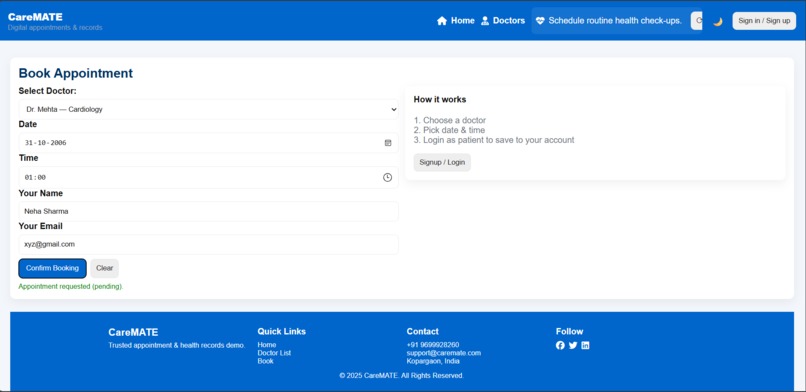
Task: Toggle dark mode with the moon icon
Action: [x=718, y=21]
